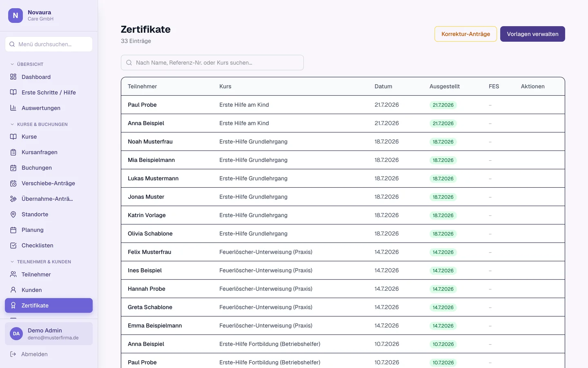Click the Kunden person icon
Screen dimensions: 588x368
click(13, 290)
